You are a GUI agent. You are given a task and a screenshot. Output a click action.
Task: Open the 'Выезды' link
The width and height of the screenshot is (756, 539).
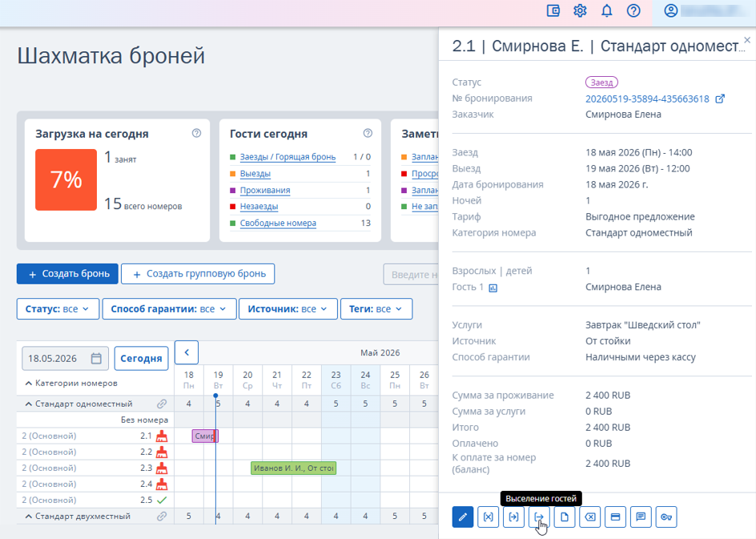click(x=255, y=173)
